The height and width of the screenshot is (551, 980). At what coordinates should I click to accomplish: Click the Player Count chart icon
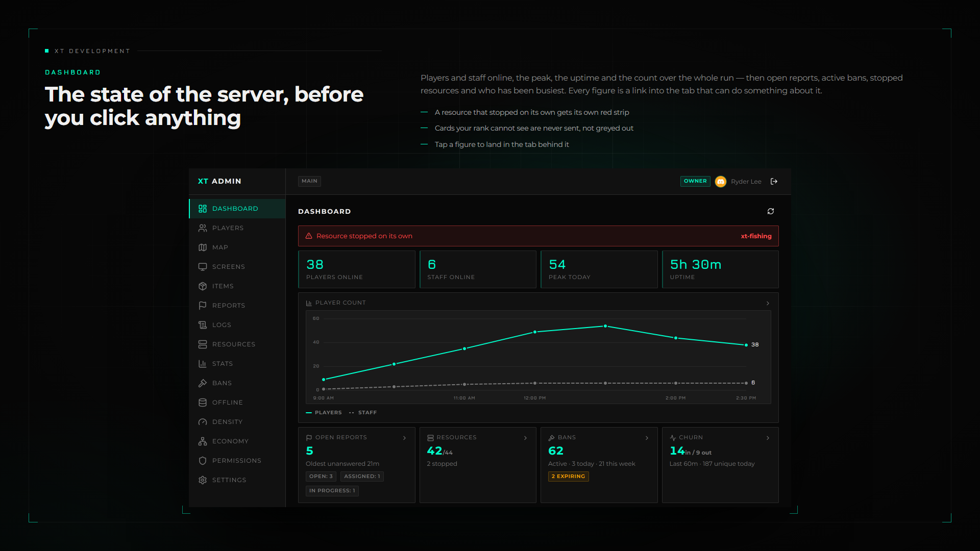tap(309, 303)
